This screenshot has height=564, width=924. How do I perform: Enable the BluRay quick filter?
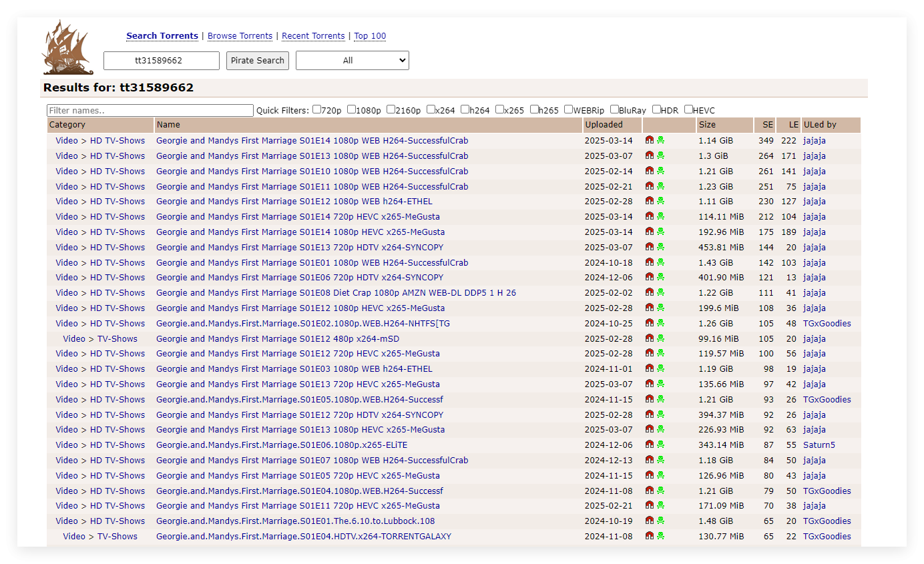(x=614, y=109)
